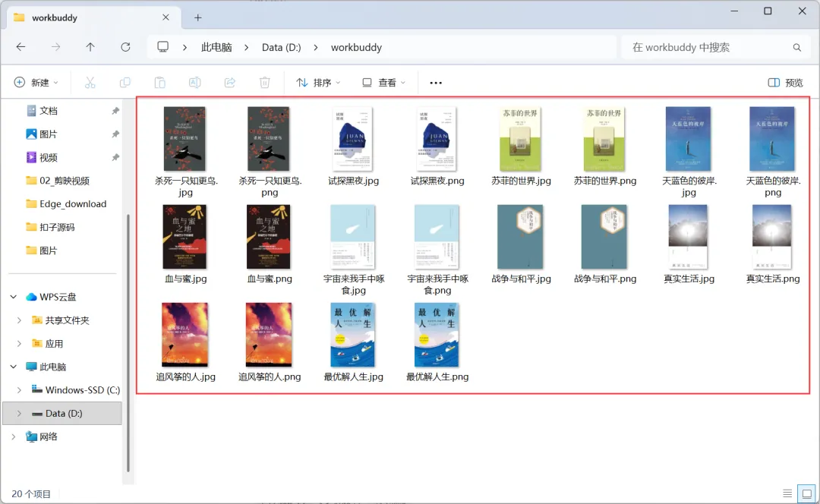Expand the 网络 tree node
The image size is (820, 504).
coord(14,436)
